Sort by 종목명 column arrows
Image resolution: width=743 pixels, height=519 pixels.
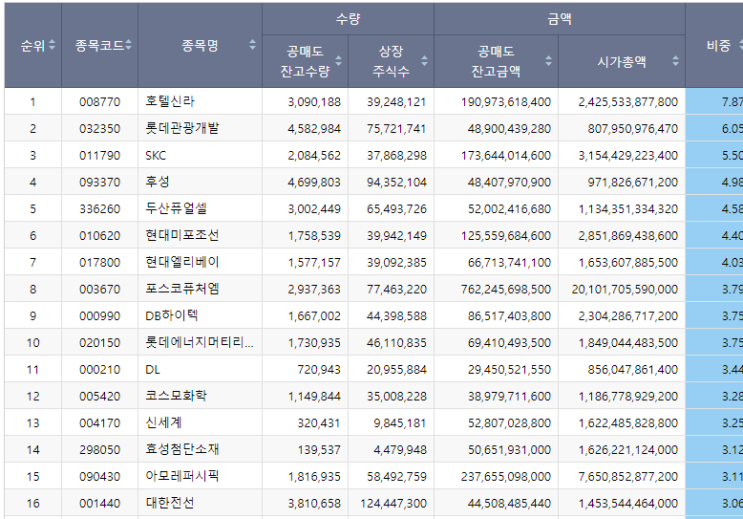pyautogui.click(x=253, y=45)
